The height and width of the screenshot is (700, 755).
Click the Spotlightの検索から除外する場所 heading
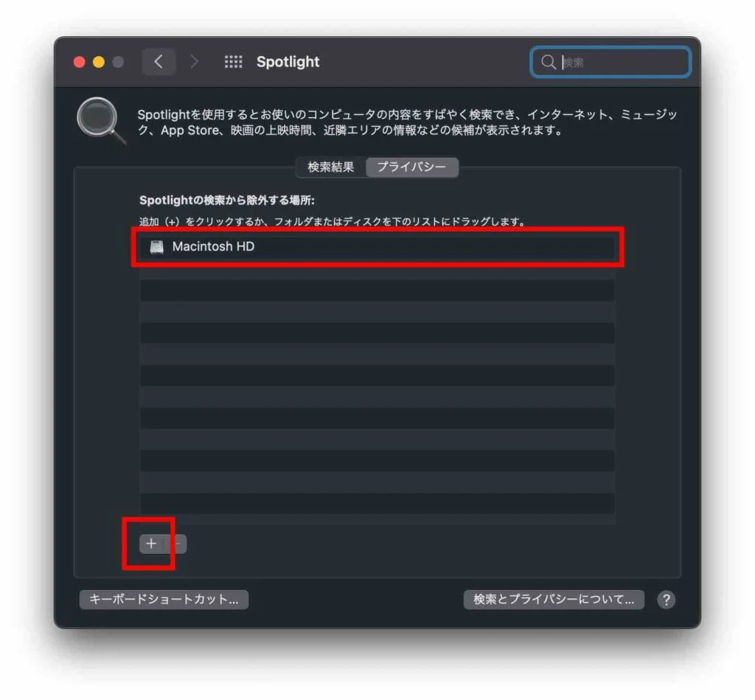227,200
